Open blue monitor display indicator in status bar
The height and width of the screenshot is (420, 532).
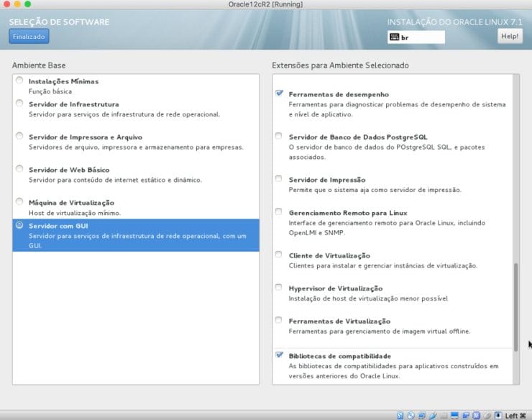tap(454, 416)
